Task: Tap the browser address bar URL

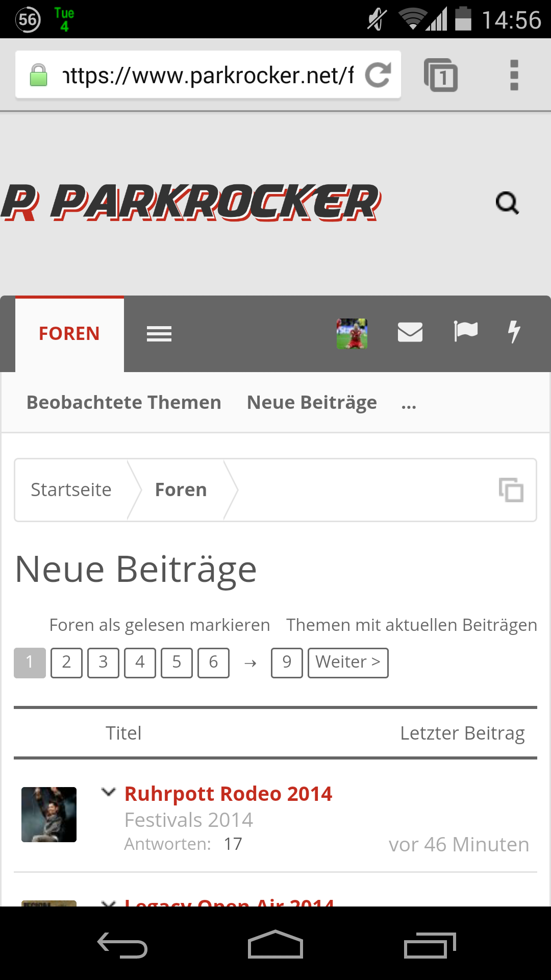Action: point(207,76)
